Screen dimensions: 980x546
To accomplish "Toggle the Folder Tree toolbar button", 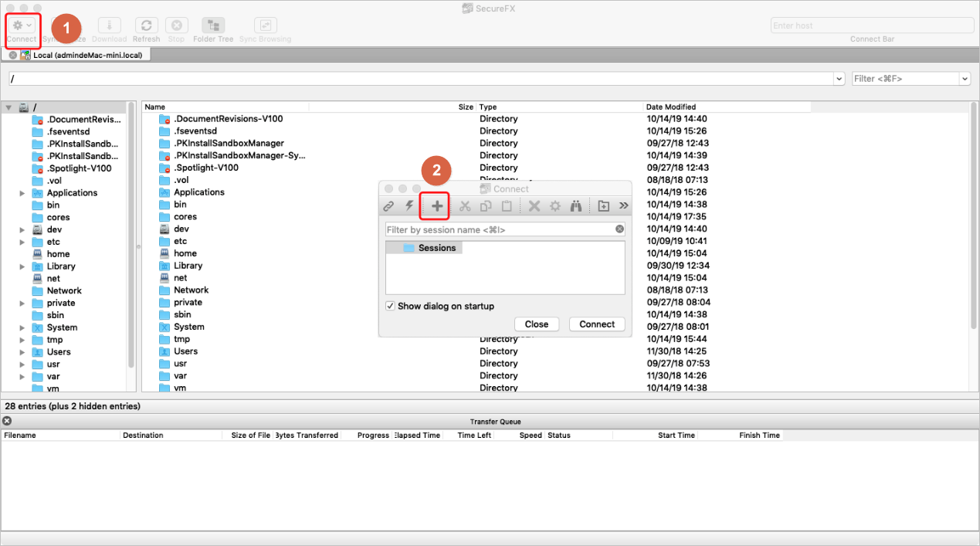I will tap(213, 26).
